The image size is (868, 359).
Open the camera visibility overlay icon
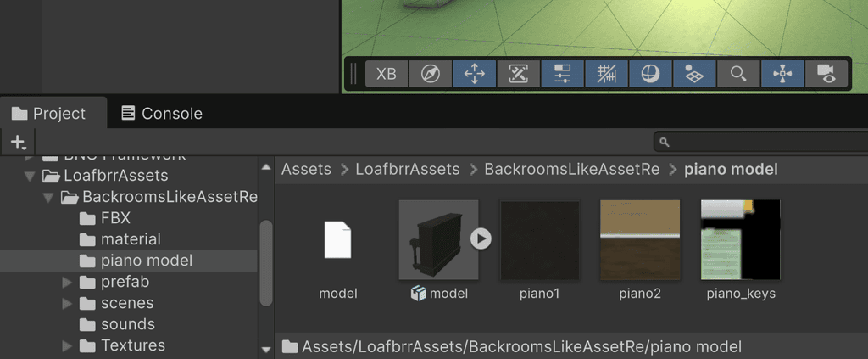pos(826,74)
